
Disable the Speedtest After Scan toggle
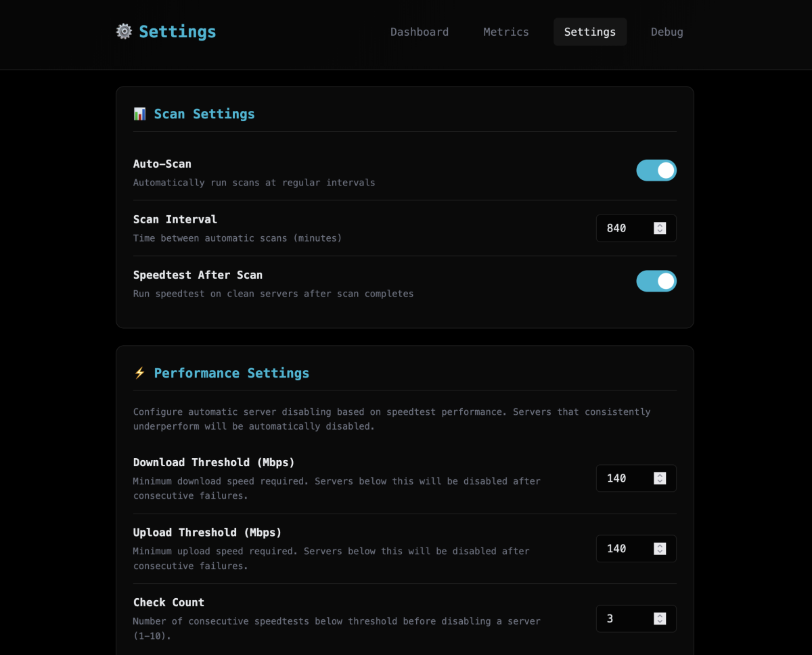[x=656, y=281]
